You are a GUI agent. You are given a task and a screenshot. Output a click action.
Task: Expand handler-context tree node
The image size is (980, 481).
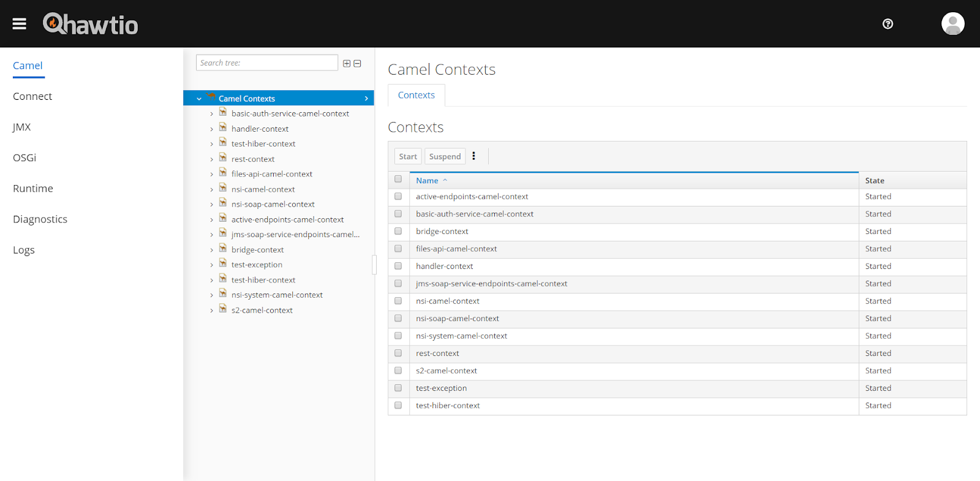[x=212, y=129]
